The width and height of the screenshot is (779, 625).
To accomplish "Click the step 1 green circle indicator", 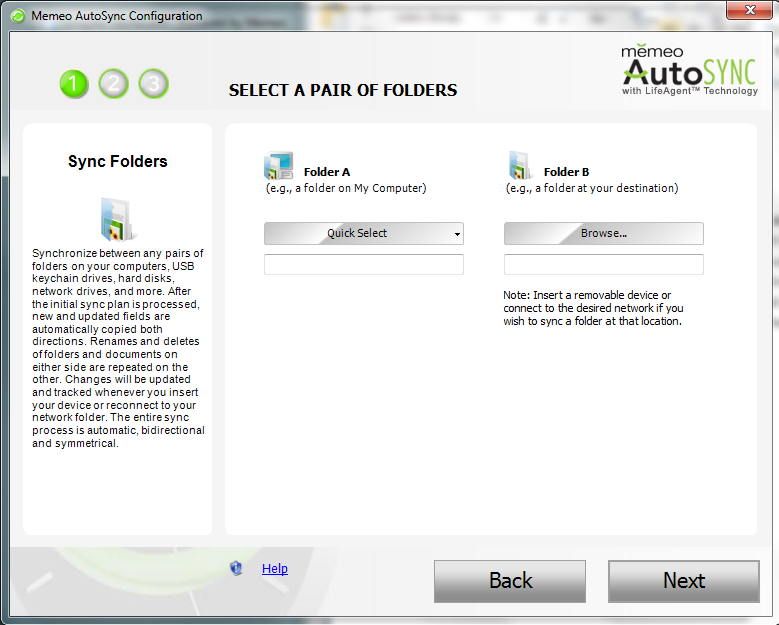I will click(74, 84).
